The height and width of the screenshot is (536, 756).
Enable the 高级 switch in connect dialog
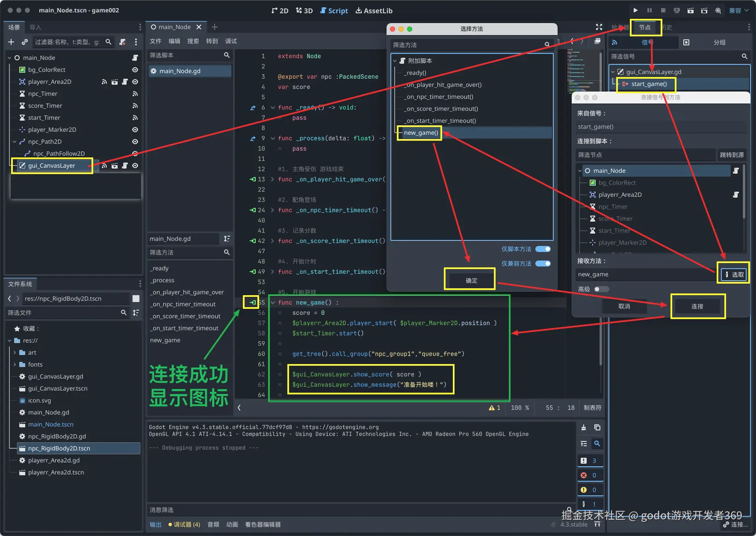602,289
